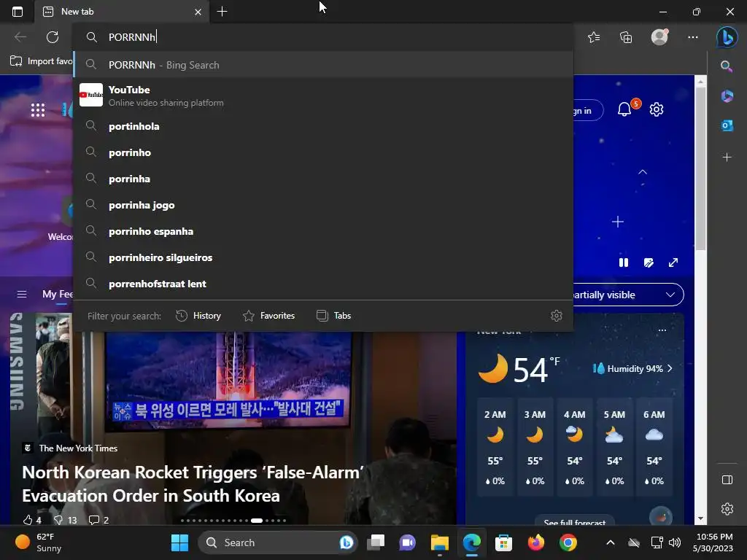Open page settings gear near bell

(657, 109)
